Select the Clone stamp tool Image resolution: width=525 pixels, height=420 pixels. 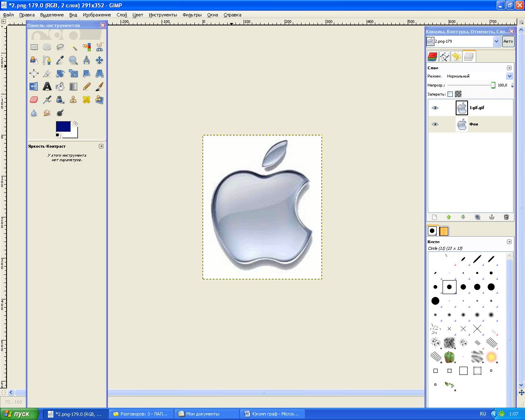tap(73, 100)
